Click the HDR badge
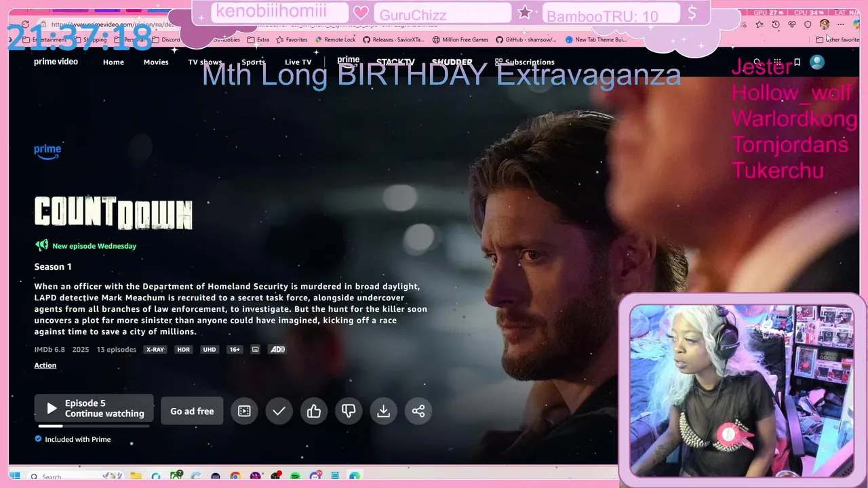 [183, 350]
